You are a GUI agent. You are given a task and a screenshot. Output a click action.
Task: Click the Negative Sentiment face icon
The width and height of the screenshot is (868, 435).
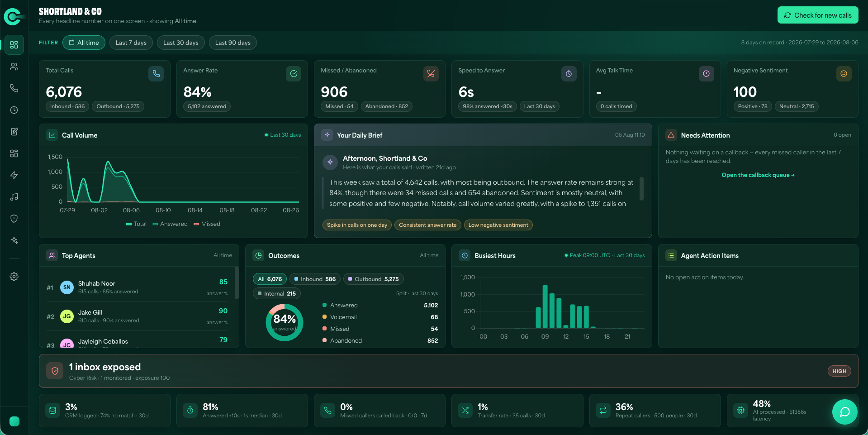844,74
